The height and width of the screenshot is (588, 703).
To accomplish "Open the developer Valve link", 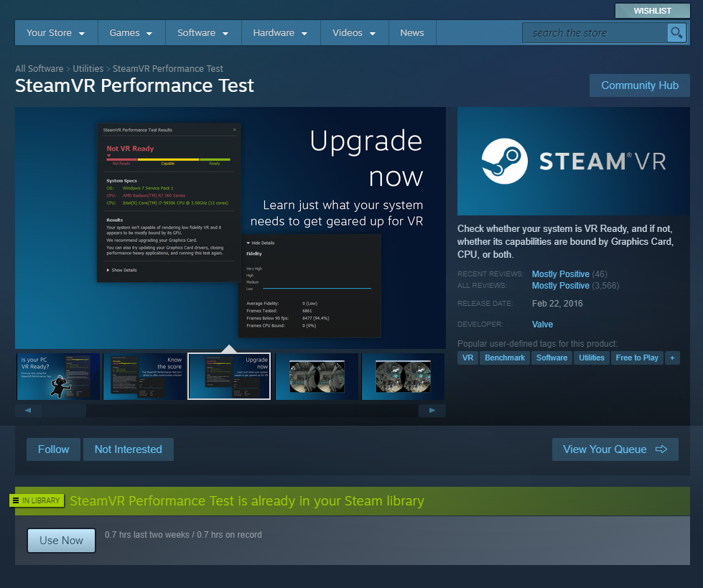I will [542, 324].
